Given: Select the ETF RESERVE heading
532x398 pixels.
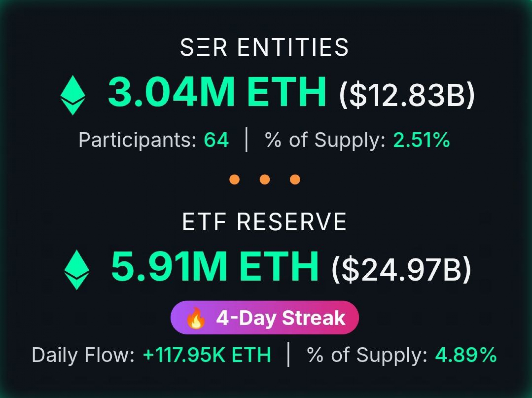Looking at the screenshot, I should pyautogui.click(x=264, y=222).
